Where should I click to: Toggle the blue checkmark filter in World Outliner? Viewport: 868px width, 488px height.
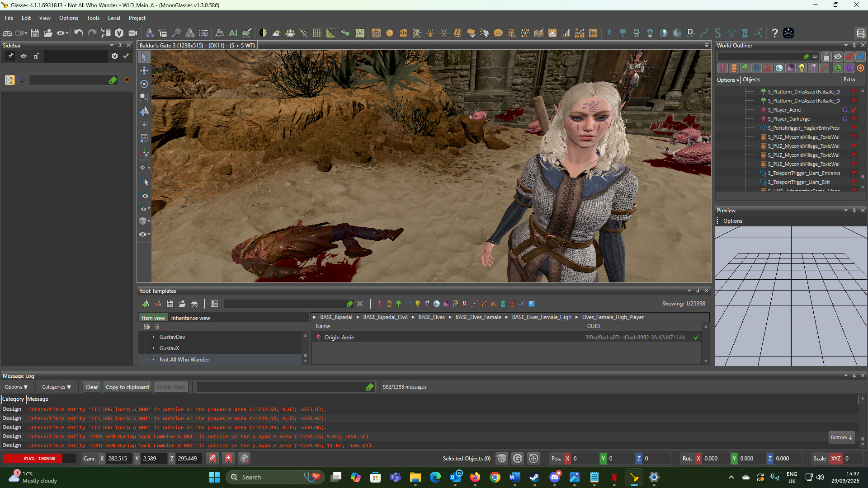[860, 56]
